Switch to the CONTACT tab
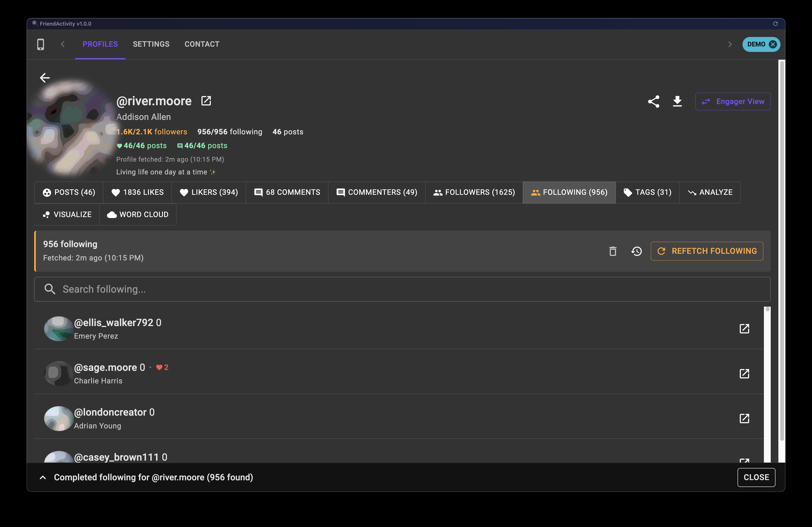 point(202,44)
